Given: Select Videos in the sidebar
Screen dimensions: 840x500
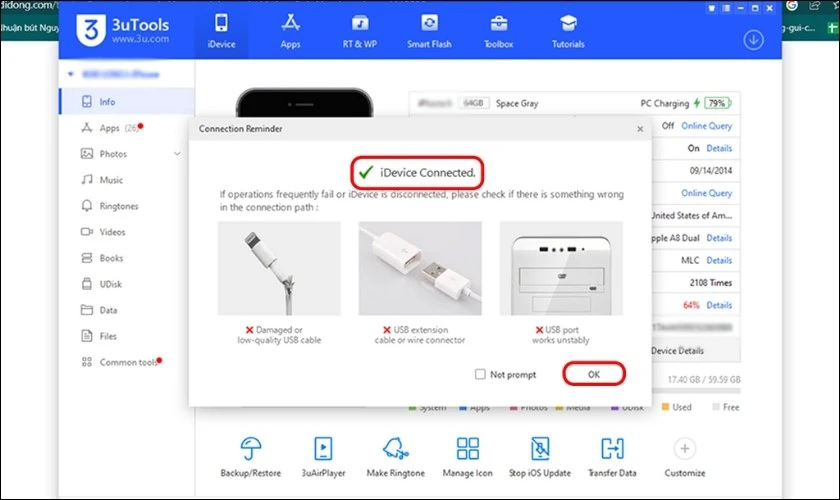Looking at the screenshot, I should 127,232.
